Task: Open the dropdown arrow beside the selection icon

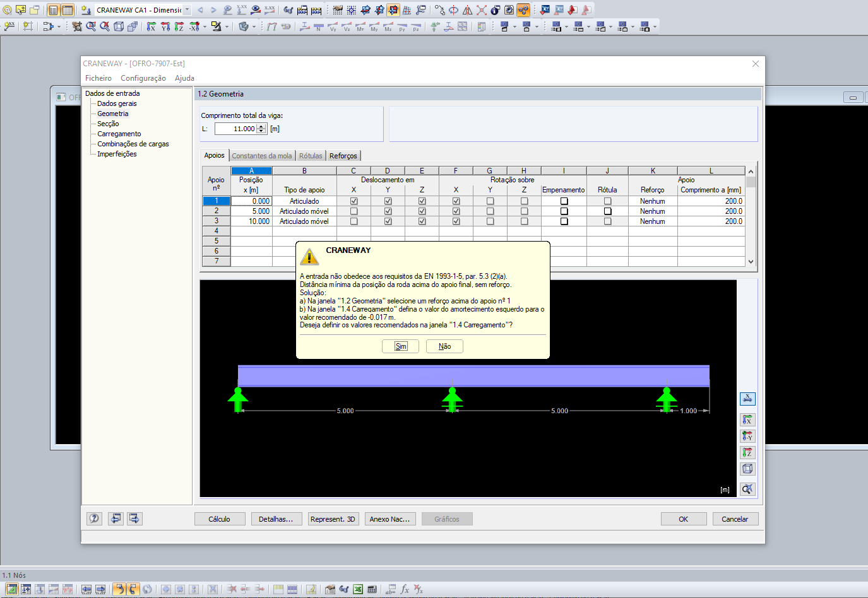Action: (59, 26)
